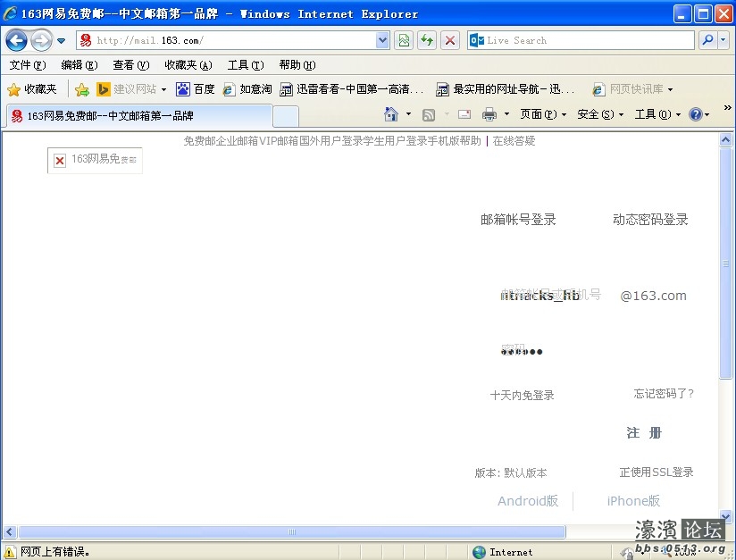Click the Live Search magnifier icon
736x560 pixels.
tap(707, 40)
